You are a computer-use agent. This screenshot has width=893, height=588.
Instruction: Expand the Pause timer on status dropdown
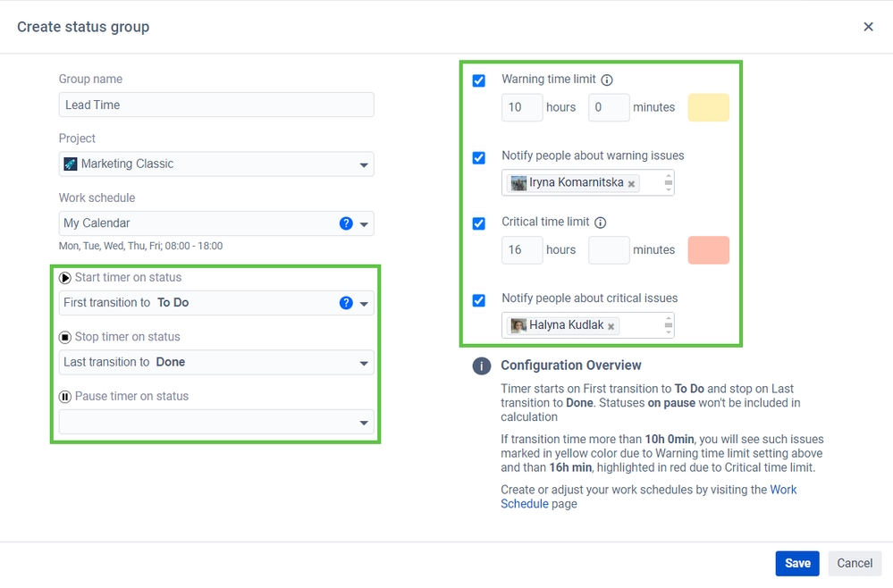coord(364,423)
